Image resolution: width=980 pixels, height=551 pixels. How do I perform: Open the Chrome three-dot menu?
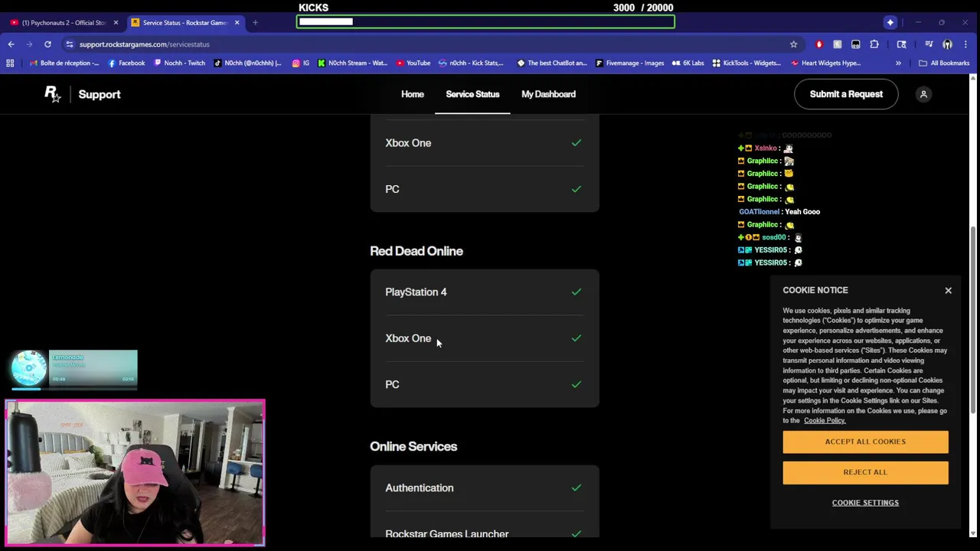[965, 44]
